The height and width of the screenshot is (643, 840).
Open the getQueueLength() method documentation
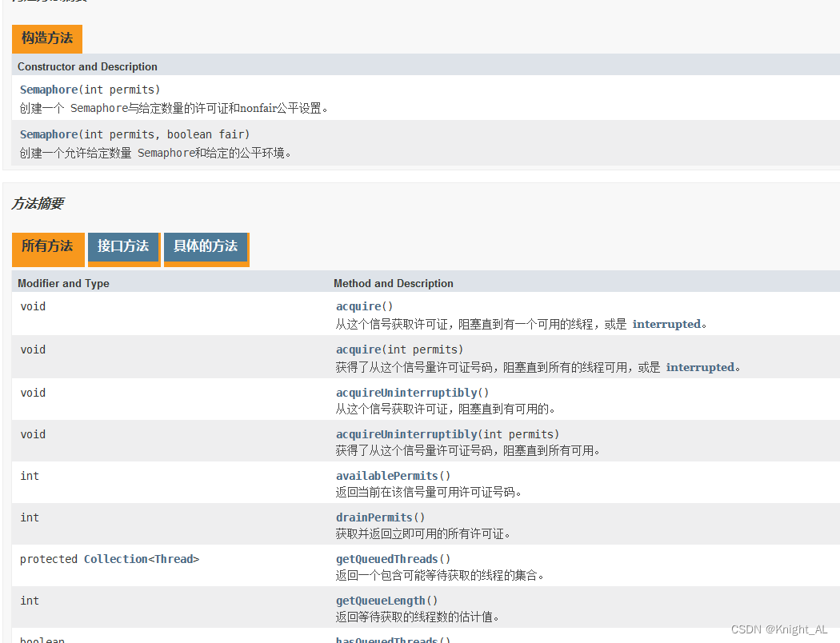(x=387, y=600)
